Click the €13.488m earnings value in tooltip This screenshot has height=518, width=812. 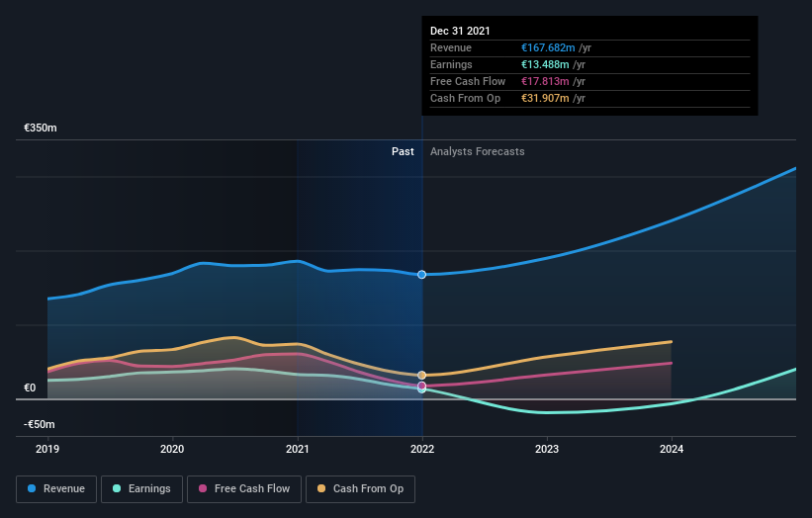[x=545, y=64]
